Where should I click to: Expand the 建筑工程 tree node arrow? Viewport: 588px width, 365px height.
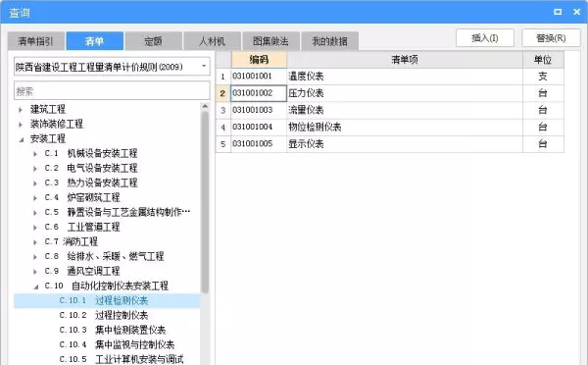pyautogui.click(x=21, y=110)
